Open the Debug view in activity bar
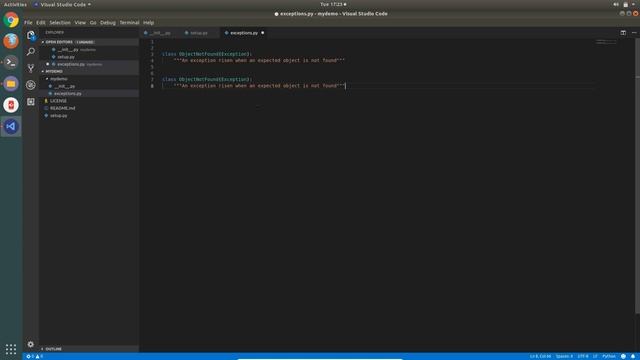This screenshot has height=360, width=640. point(31,85)
